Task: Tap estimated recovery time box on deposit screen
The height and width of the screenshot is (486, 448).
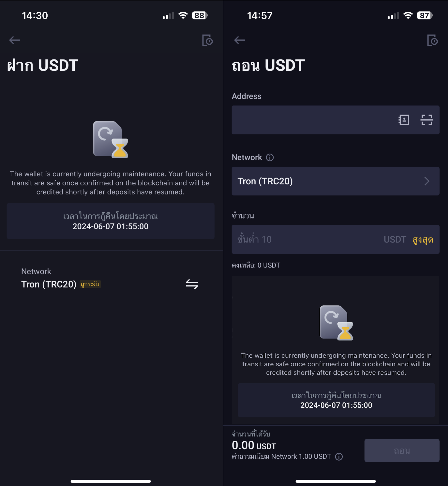Action: click(x=110, y=221)
